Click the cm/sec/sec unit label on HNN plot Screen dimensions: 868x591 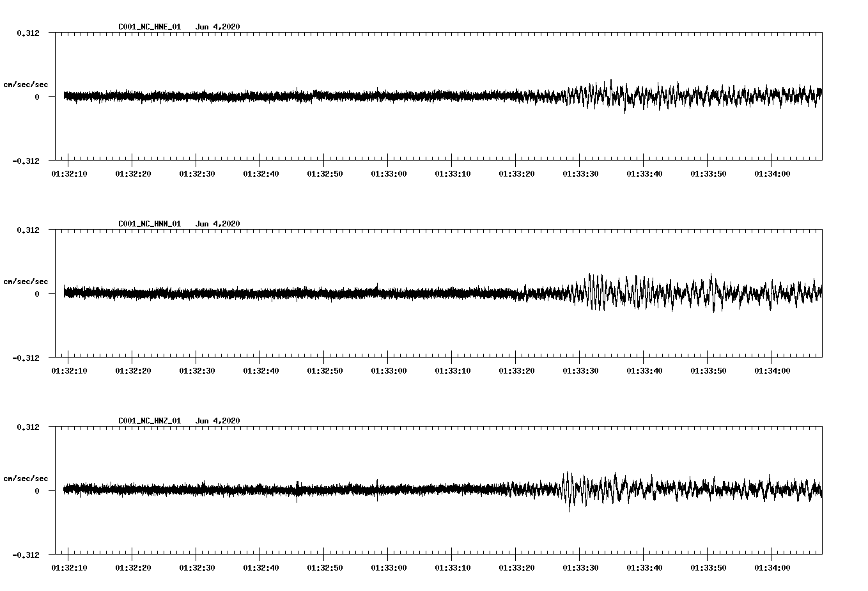tap(26, 281)
